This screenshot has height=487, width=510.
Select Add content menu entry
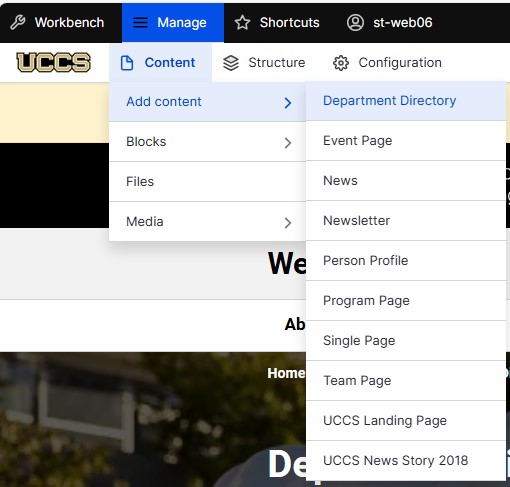[207, 102]
